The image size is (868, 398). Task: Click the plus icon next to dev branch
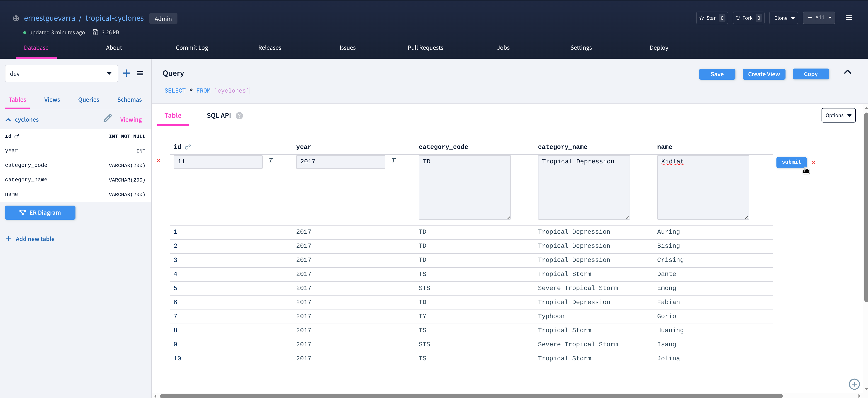click(x=126, y=73)
